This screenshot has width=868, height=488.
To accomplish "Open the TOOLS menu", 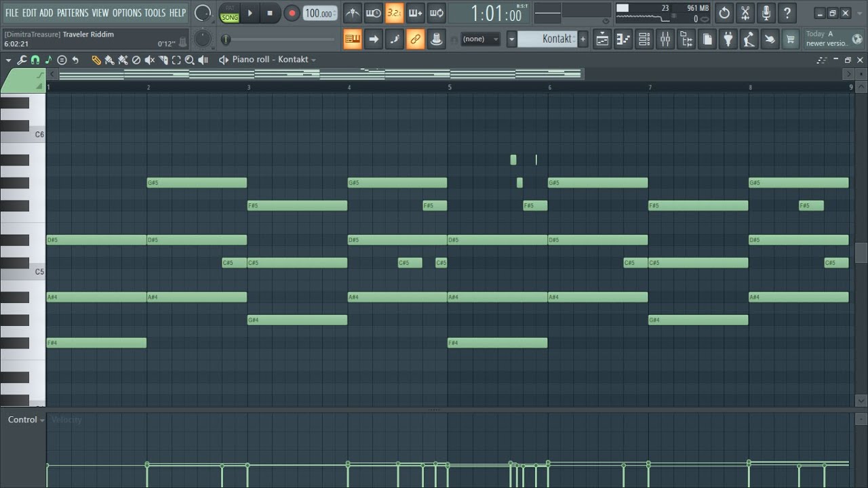I will pos(155,13).
